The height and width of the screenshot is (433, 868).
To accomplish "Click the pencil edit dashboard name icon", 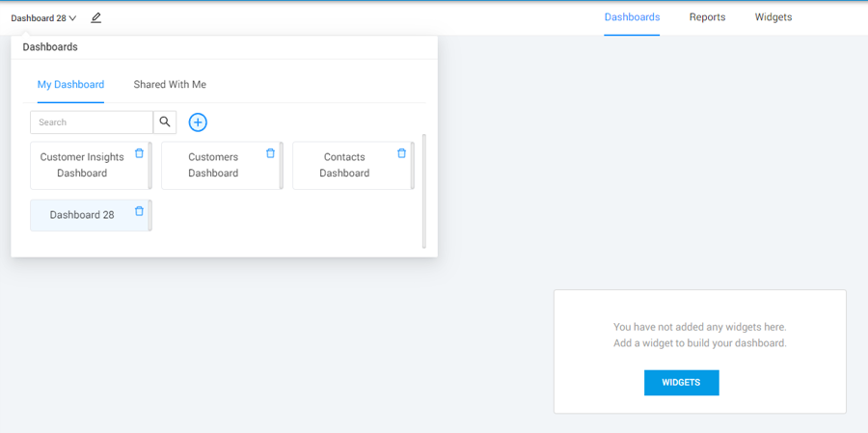I will tap(95, 17).
